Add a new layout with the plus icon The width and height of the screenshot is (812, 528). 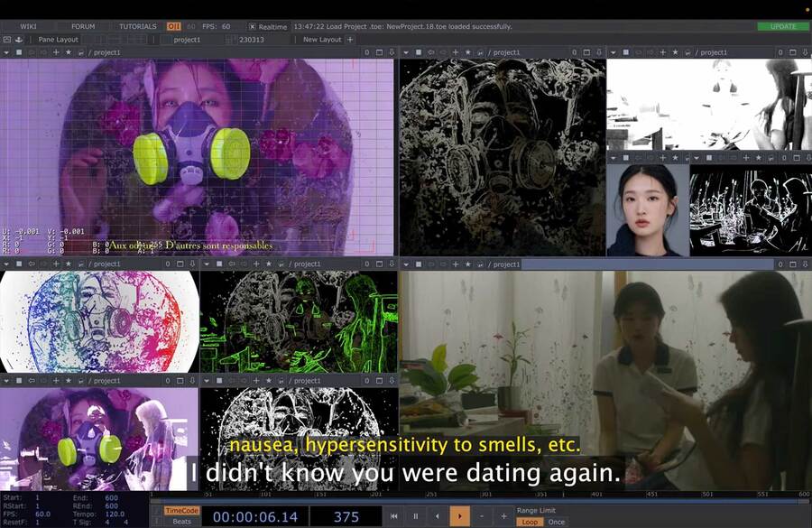tap(351, 40)
